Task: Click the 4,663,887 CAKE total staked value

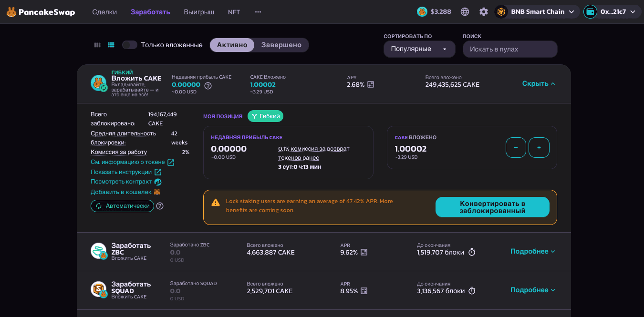Action: pos(270,252)
